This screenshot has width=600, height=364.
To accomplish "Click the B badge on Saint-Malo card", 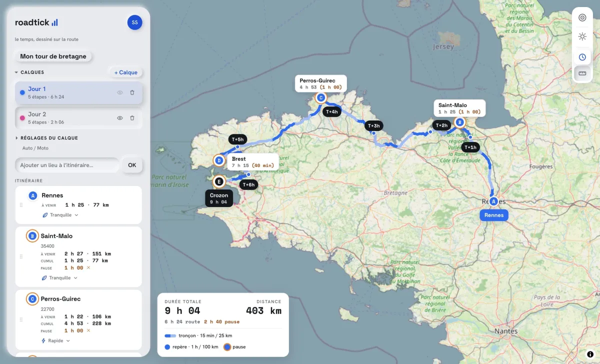I will click(x=32, y=236).
